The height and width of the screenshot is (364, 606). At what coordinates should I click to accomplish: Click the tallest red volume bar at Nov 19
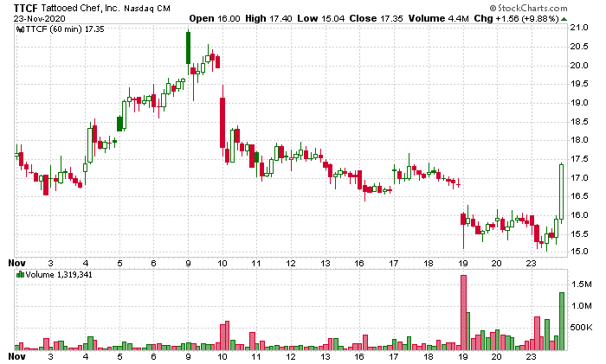(x=463, y=313)
